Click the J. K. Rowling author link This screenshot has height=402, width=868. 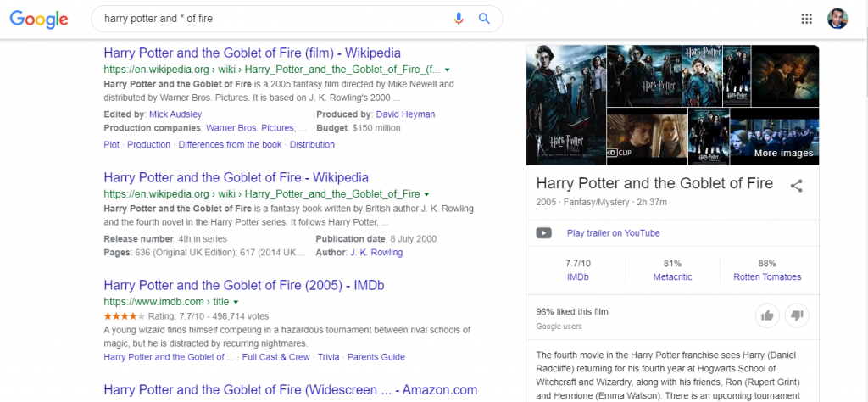(376, 253)
